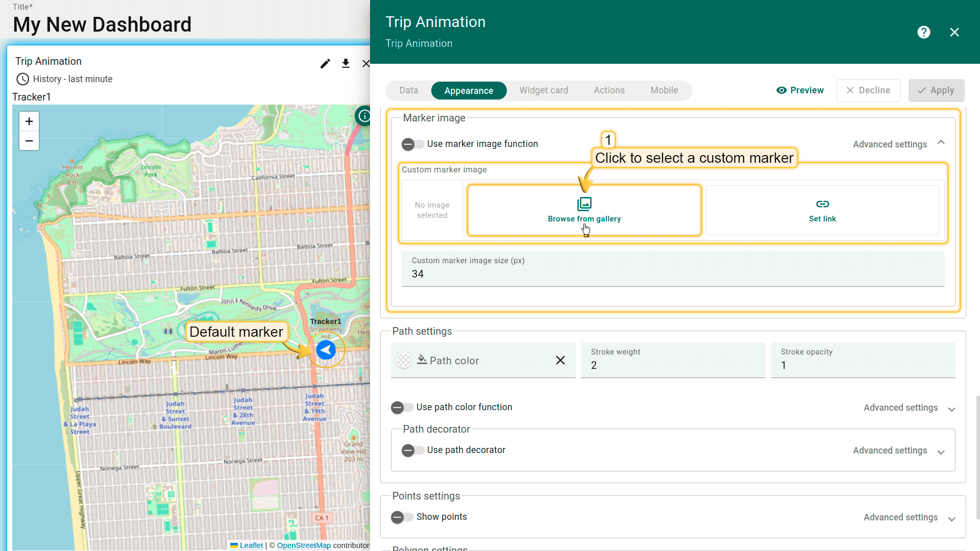Toggle Use path color function
980x551 pixels.
click(x=402, y=408)
